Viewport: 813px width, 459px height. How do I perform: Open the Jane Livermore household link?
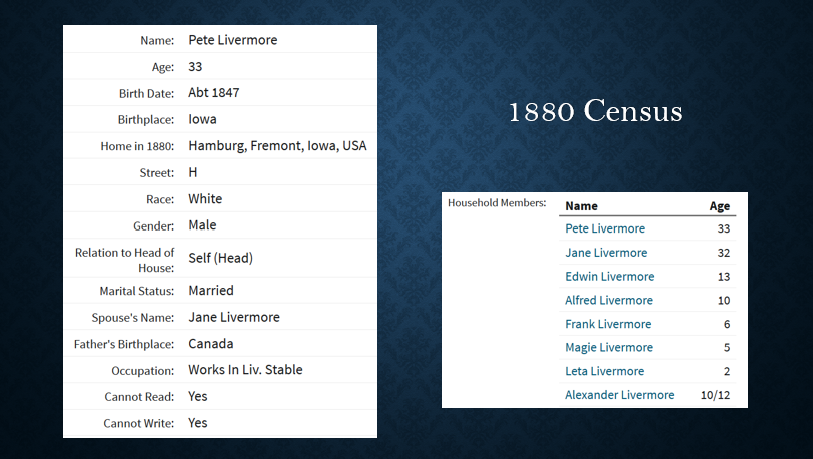coord(606,253)
